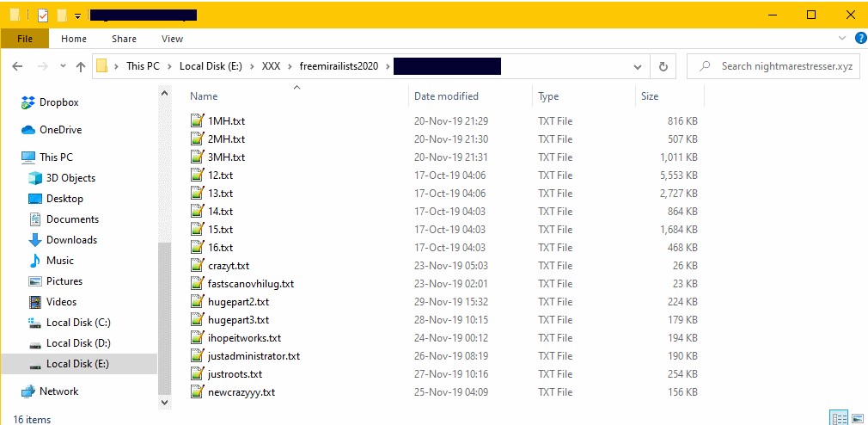Click the Back navigation arrow

[x=17, y=66]
